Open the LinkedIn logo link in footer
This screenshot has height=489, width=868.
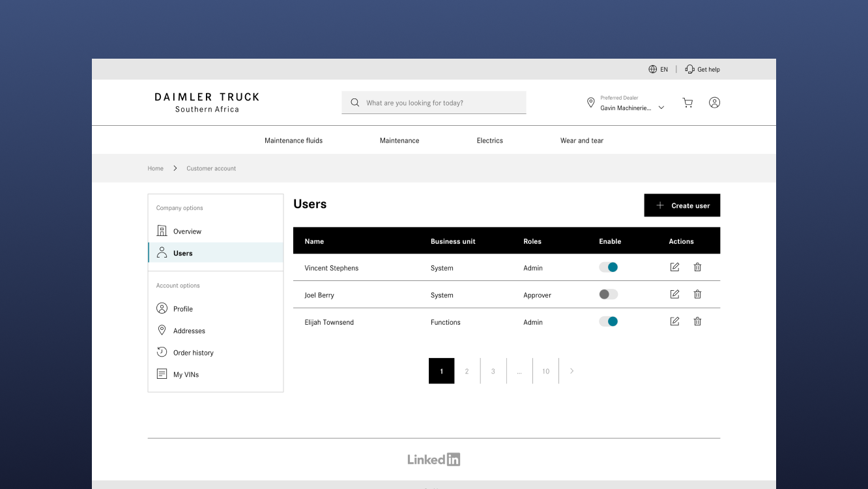[x=434, y=459]
